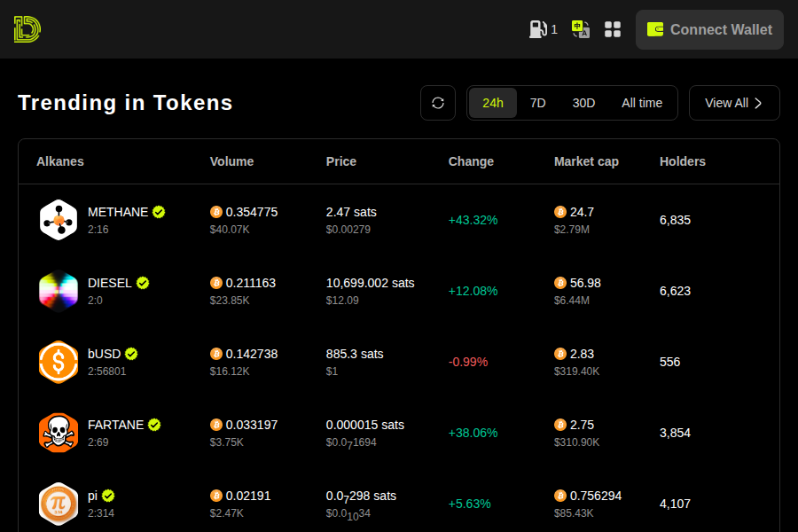Expand the View All tokens chevron
Screen dimensions: 798x532
pyautogui.click(x=758, y=103)
